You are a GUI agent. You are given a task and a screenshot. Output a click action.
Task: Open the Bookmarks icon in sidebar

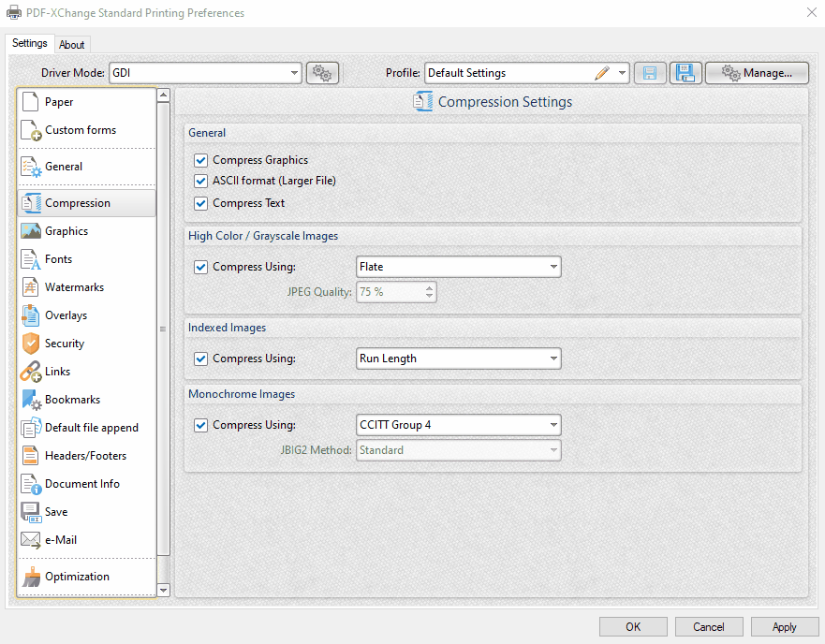click(31, 400)
